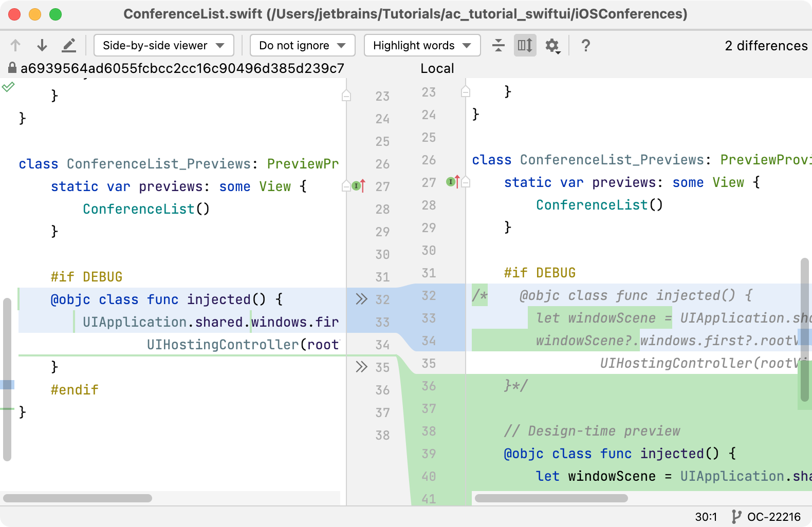Click 'static var previews' in left pane
Screen dimensions: 812x527
click(126, 186)
